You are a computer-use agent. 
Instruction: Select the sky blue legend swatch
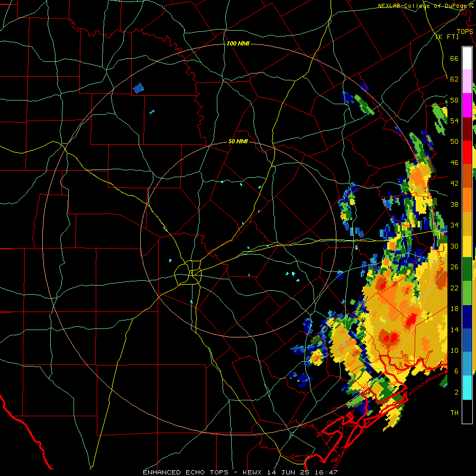(x=467, y=364)
